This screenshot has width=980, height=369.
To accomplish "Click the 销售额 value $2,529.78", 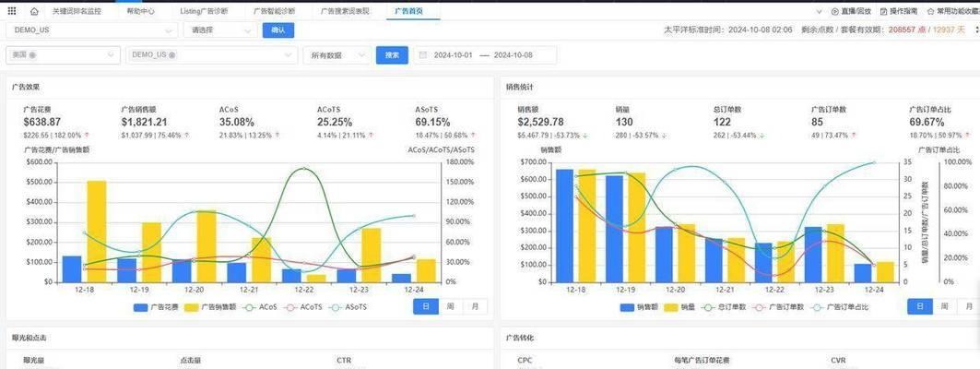I will click(x=540, y=122).
